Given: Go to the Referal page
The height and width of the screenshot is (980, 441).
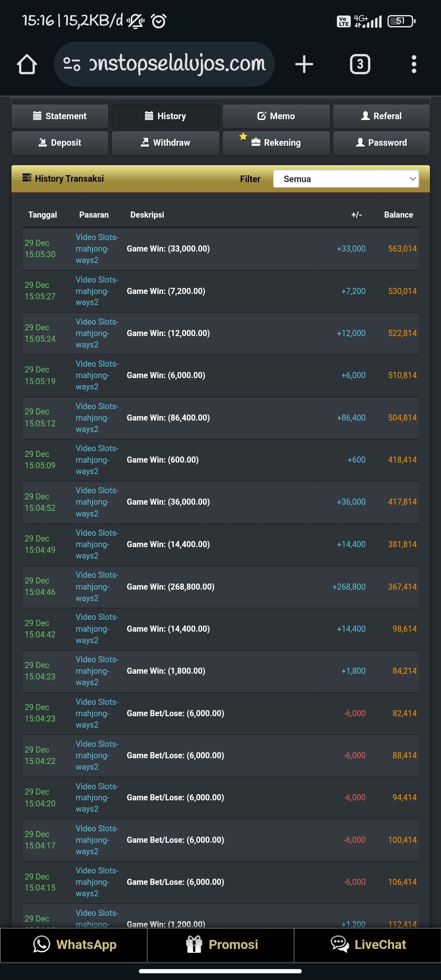Looking at the screenshot, I should point(381,116).
